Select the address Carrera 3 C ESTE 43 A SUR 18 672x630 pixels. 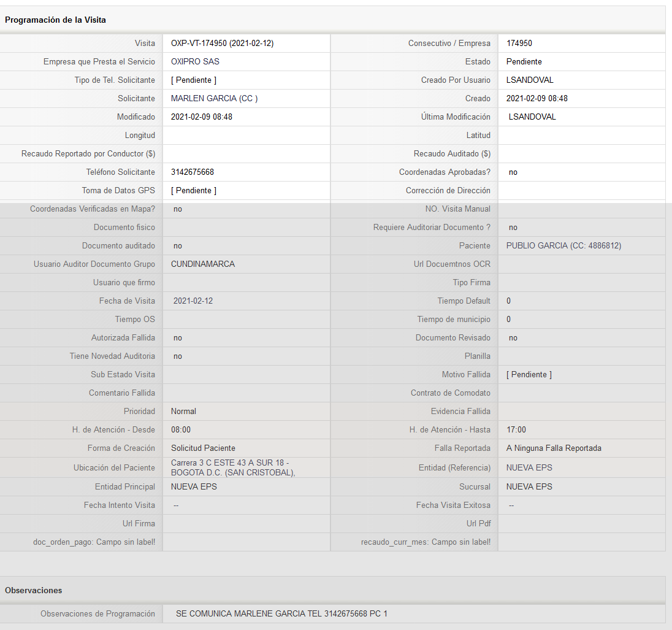pos(227,464)
